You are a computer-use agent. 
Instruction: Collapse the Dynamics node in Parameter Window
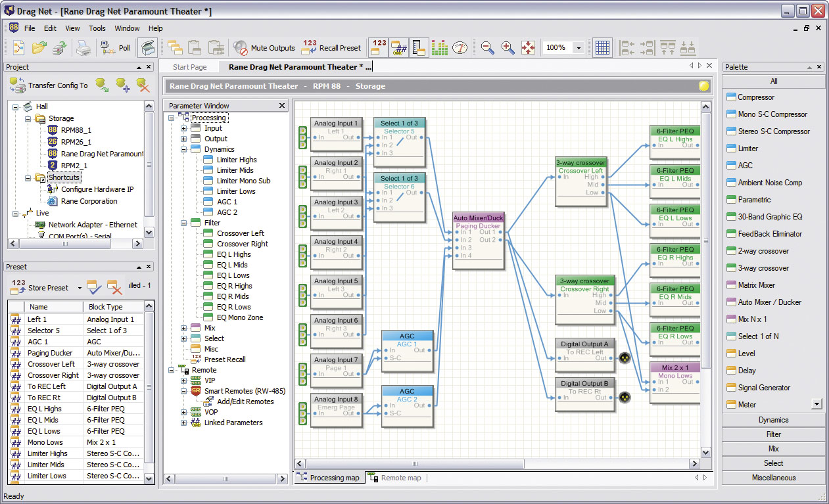pyautogui.click(x=184, y=149)
